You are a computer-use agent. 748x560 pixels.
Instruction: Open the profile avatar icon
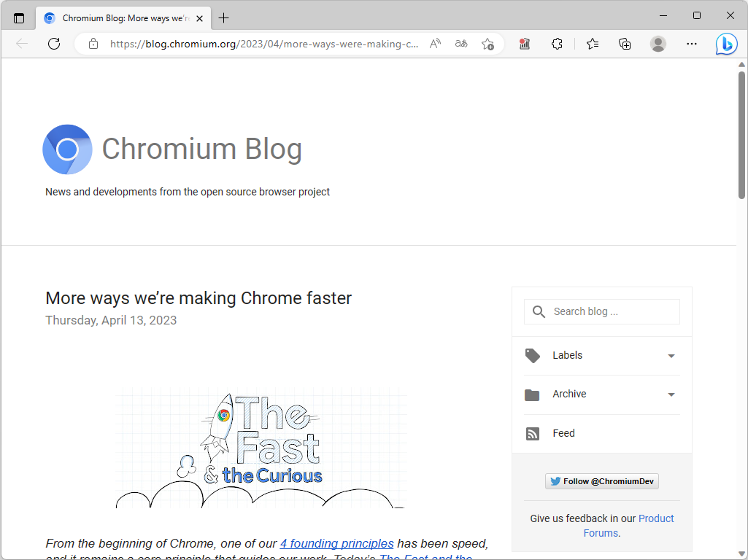[x=658, y=44]
